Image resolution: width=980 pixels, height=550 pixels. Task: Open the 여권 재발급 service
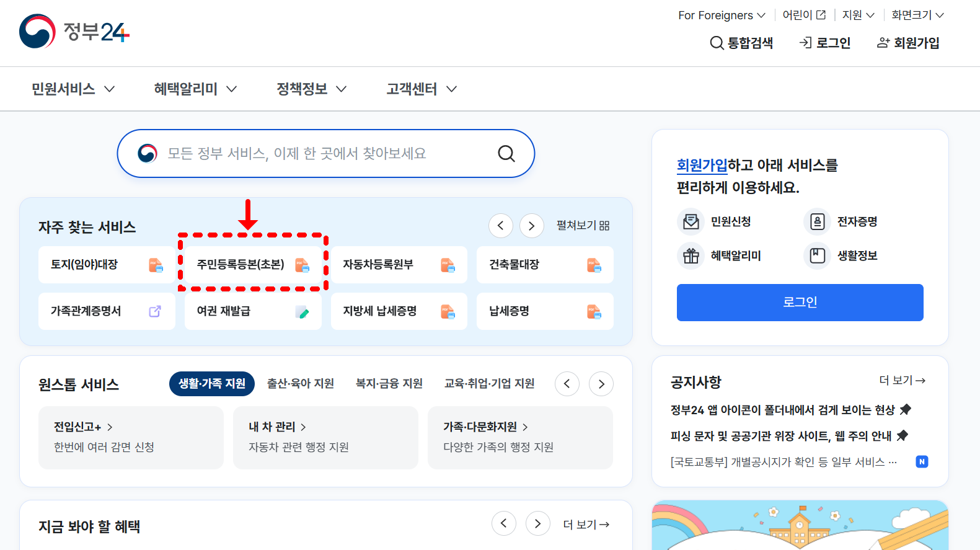click(253, 311)
